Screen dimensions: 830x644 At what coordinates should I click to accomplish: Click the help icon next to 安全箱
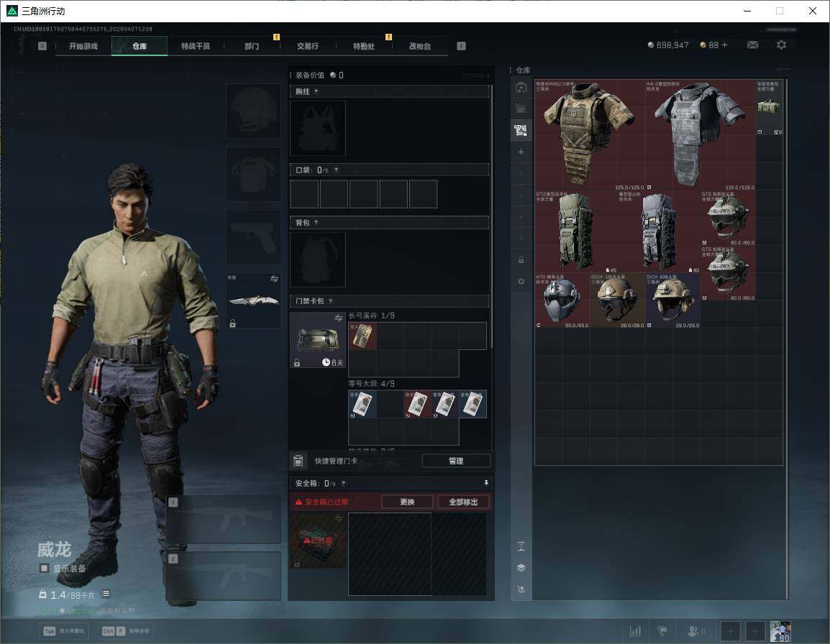coord(343,483)
